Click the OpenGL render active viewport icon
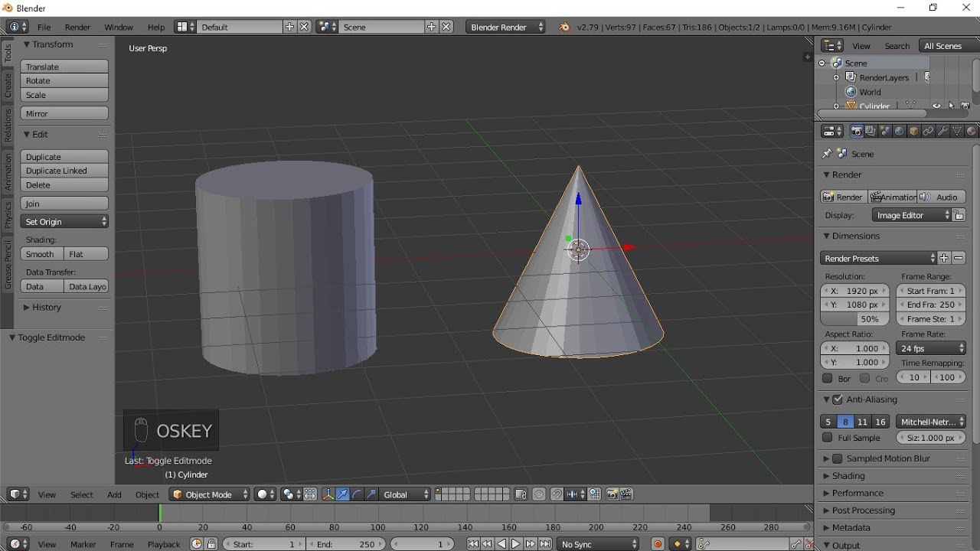 [x=612, y=494]
